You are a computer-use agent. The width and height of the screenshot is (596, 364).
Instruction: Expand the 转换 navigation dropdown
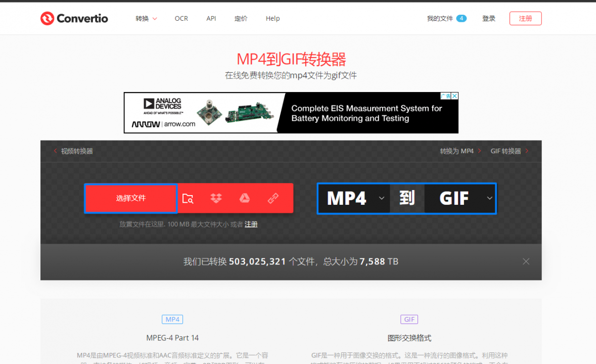(x=146, y=18)
